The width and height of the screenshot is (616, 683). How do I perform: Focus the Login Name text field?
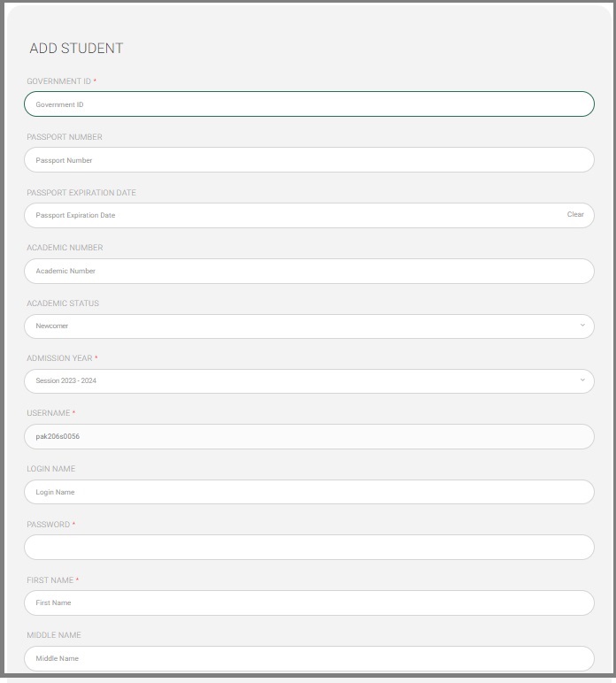tap(309, 492)
